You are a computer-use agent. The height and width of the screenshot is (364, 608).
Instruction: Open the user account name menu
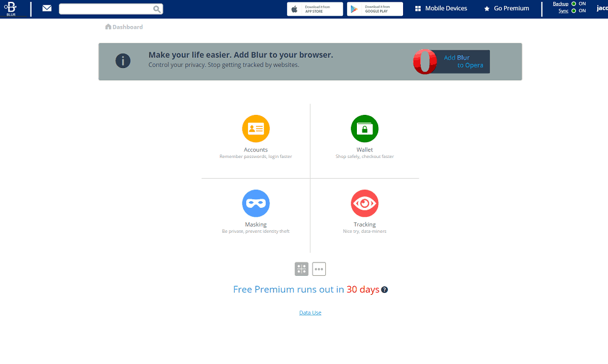coord(602,8)
